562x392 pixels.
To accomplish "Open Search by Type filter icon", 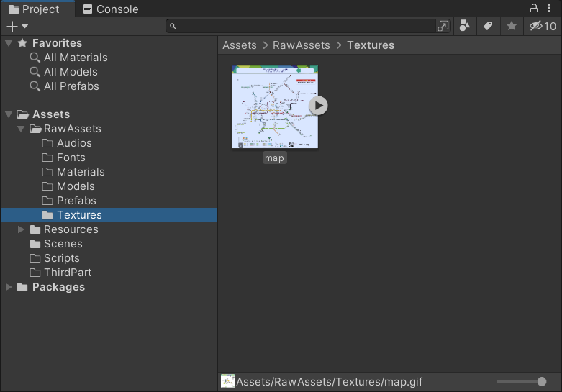I will [465, 26].
